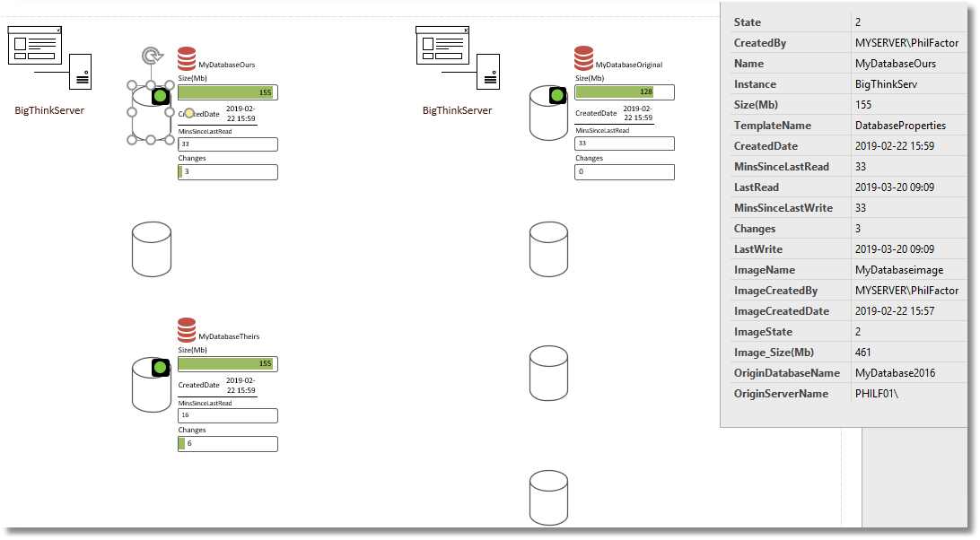
Task: Click the ImageName value MyDatabaseimage
Action: pyautogui.click(x=899, y=269)
